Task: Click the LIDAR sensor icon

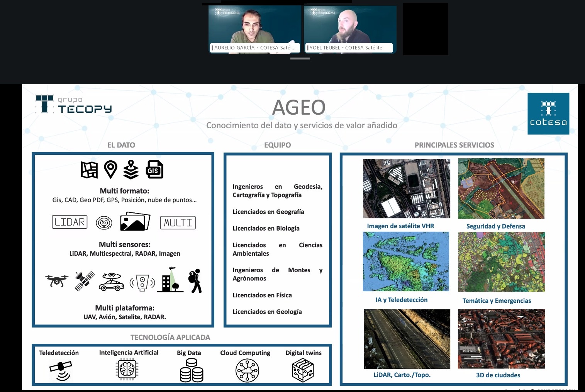Action: point(70,222)
